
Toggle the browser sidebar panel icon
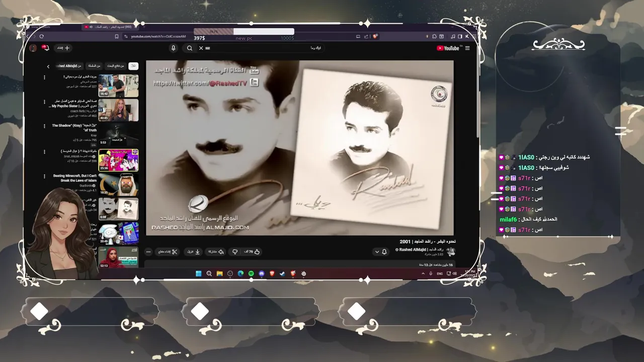(460, 36)
